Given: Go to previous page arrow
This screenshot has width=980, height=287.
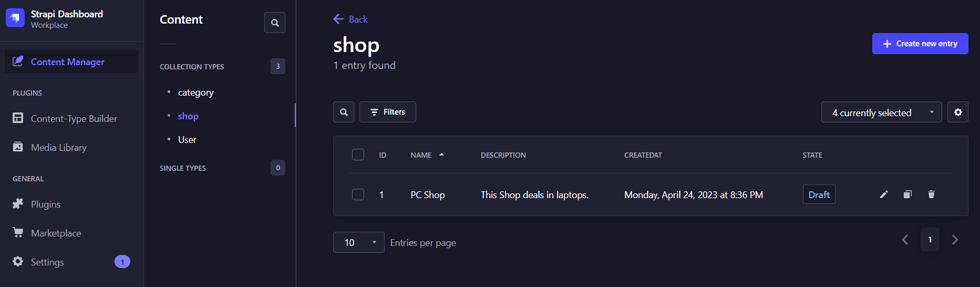Looking at the screenshot, I should (x=905, y=240).
